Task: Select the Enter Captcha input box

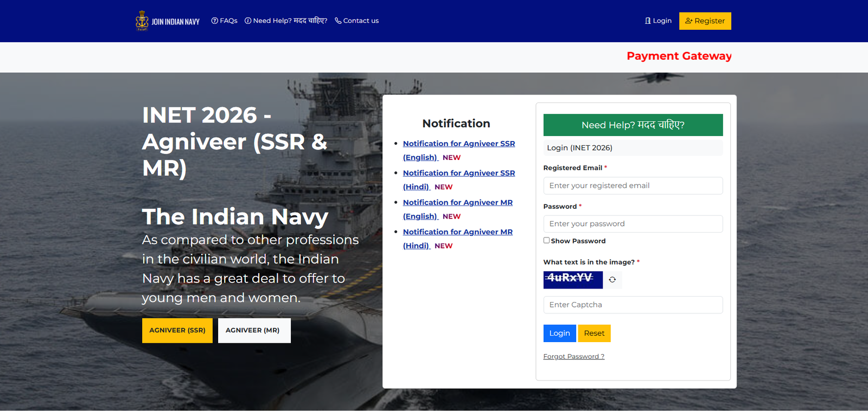Action: tap(633, 305)
